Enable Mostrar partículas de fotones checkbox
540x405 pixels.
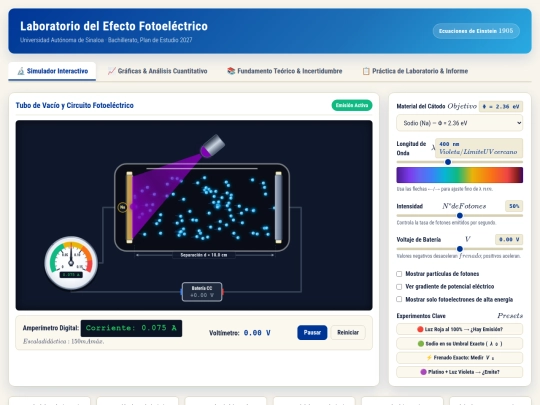point(399,274)
